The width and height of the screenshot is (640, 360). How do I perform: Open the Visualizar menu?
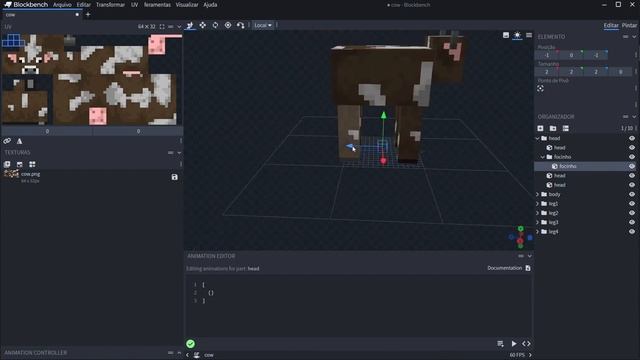[187, 5]
